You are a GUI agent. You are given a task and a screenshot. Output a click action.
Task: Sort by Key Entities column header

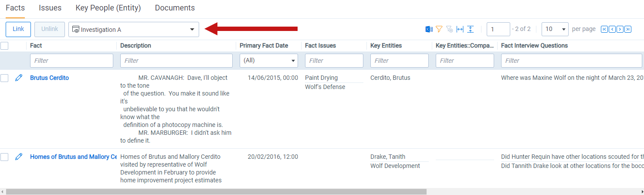point(386,45)
